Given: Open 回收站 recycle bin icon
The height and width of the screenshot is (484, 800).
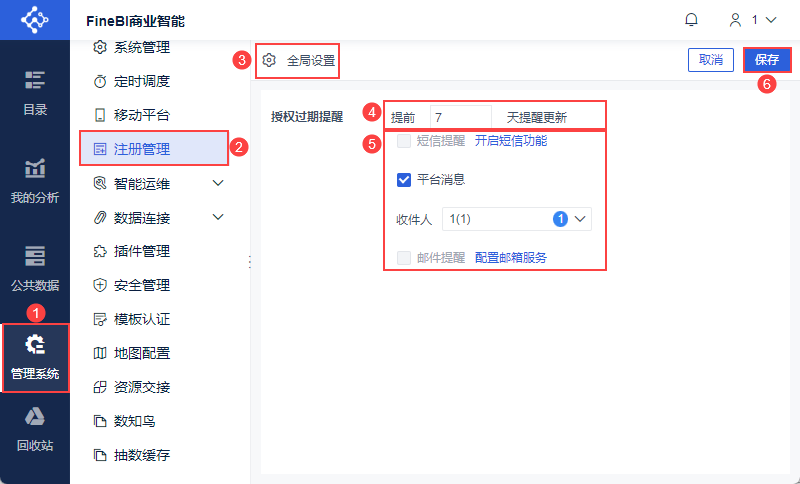Looking at the screenshot, I should [35, 417].
